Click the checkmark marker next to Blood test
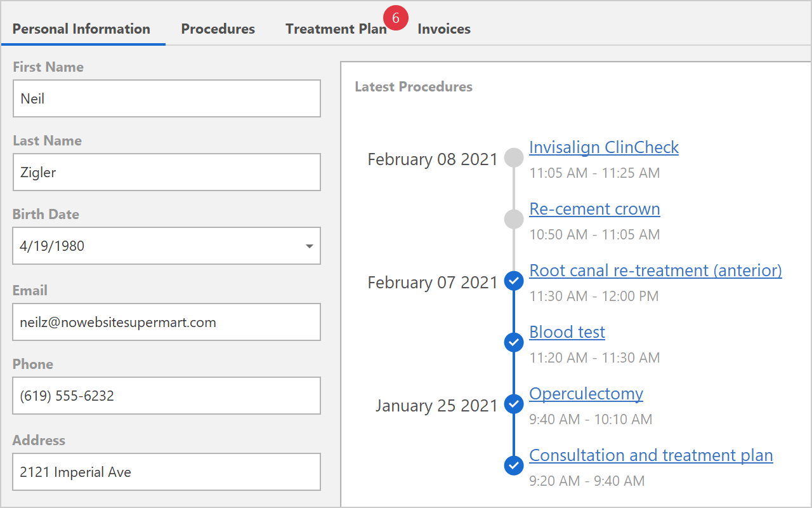Image resolution: width=812 pixels, height=508 pixels. [513, 342]
